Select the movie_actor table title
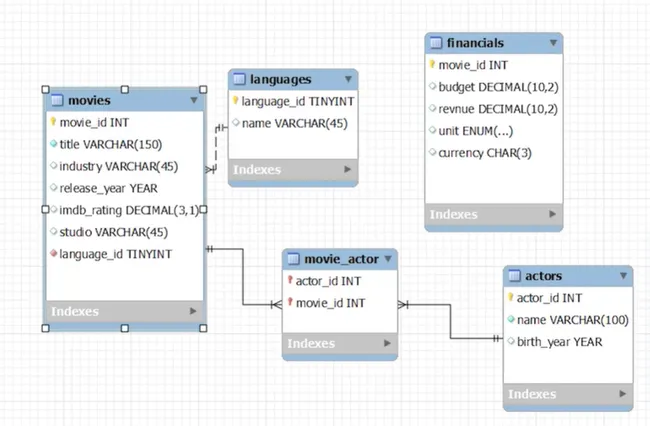The width and height of the screenshot is (650, 426). coord(341,259)
